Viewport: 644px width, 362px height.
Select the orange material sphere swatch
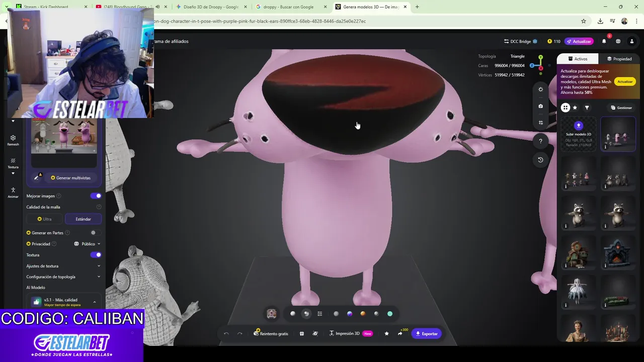pyautogui.click(x=363, y=314)
